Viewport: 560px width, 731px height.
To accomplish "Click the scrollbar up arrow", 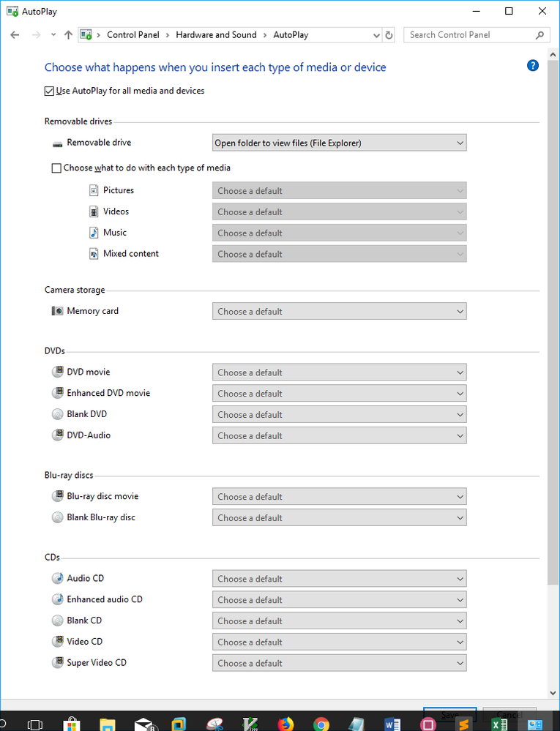I will pyautogui.click(x=553, y=55).
